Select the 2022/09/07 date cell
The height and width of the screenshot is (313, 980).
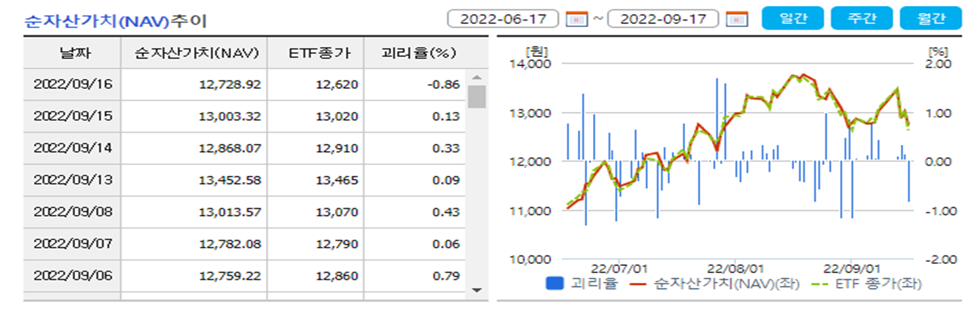[73, 244]
